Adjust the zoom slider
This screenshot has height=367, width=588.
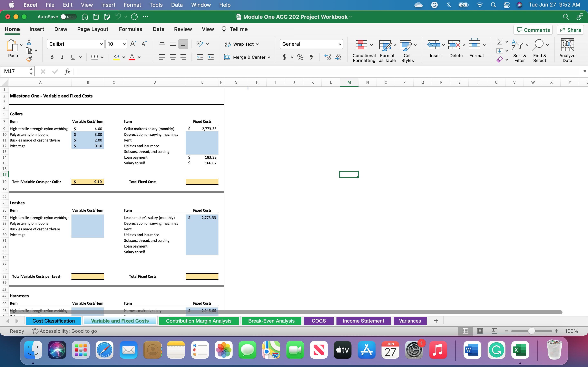(531, 331)
